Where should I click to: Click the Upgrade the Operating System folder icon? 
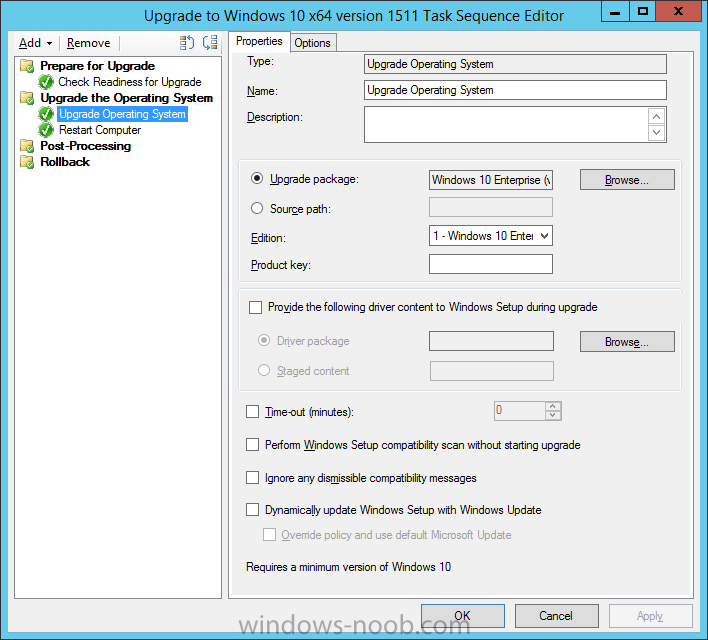[27, 98]
